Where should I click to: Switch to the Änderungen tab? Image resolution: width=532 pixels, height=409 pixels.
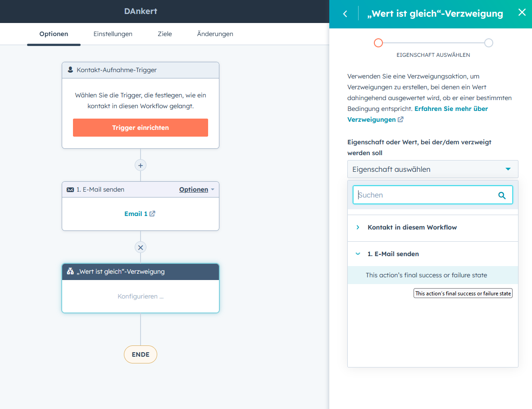215,33
